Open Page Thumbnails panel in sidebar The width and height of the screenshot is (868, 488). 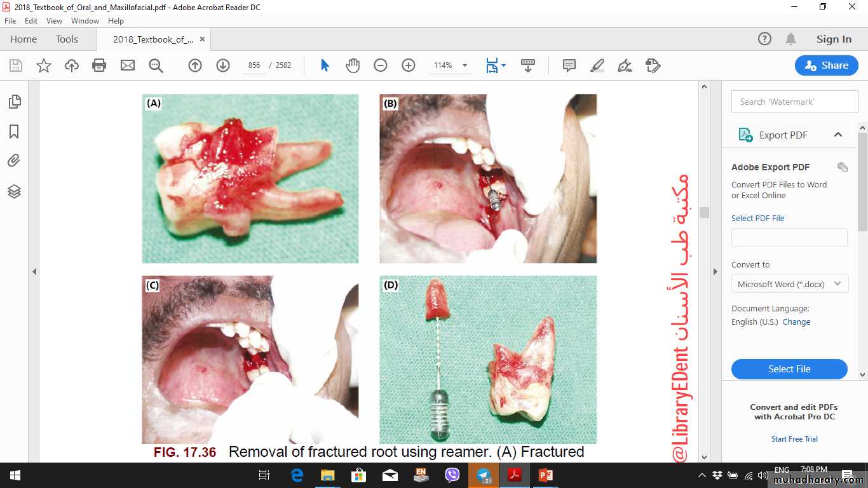click(14, 102)
